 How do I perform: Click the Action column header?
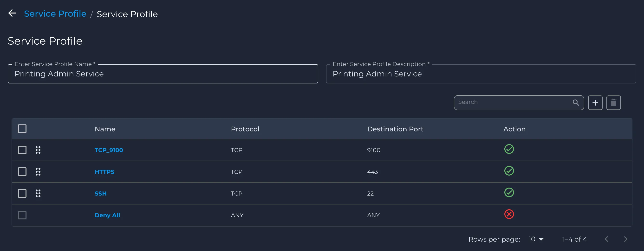(x=514, y=129)
